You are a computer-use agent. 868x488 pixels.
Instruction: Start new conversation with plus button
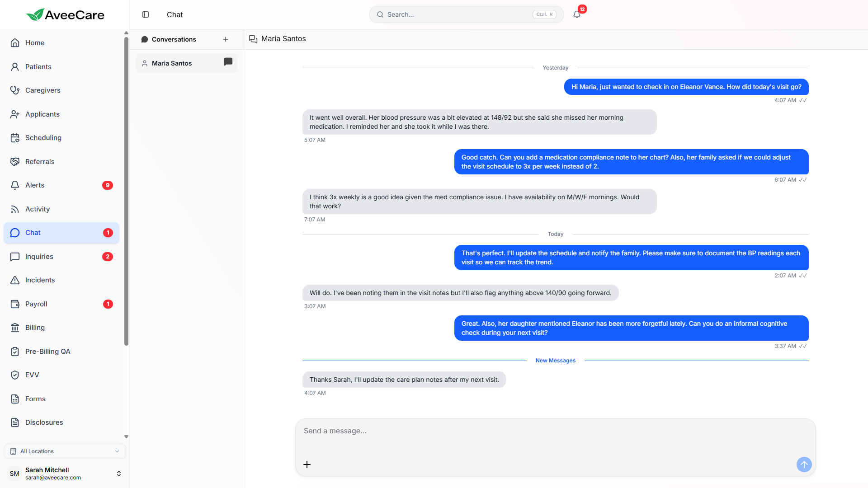coord(226,39)
